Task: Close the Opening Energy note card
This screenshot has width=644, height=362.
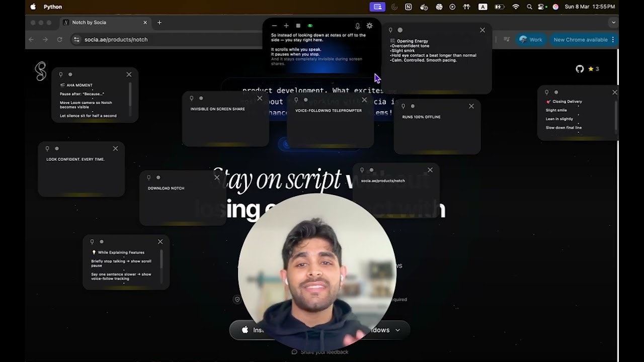Action: 482,30
